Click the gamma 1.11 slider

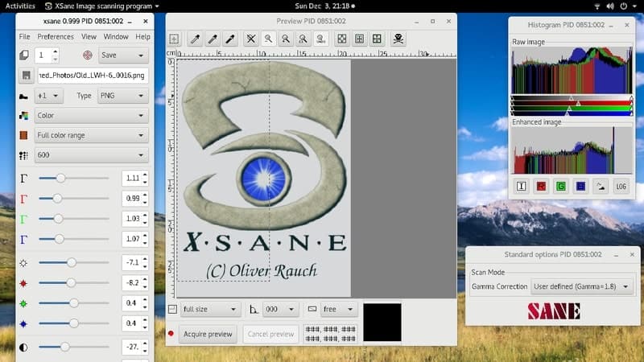pyautogui.click(x=74, y=178)
